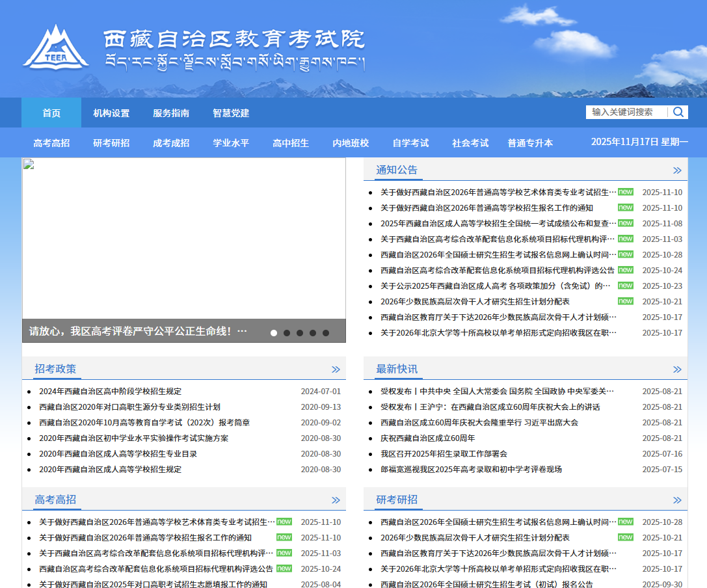Open more 研考研招 via double-arrow icon
The height and width of the screenshot is (588, 707).
tap(677, 500)
